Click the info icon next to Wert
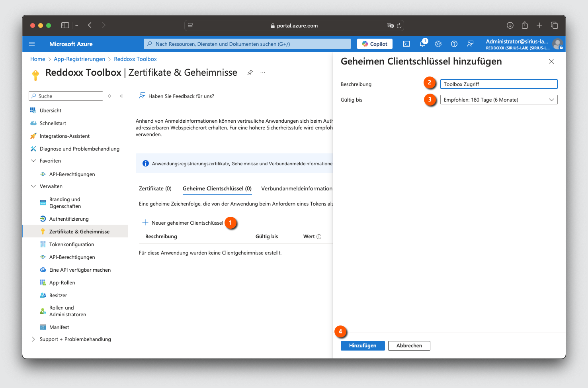This screenshot has height=388, width=588. click(x=319, y=237)
